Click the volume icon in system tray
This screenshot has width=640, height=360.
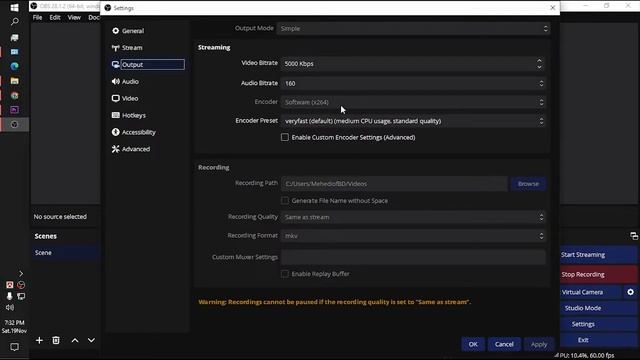[x=10, y=307]
